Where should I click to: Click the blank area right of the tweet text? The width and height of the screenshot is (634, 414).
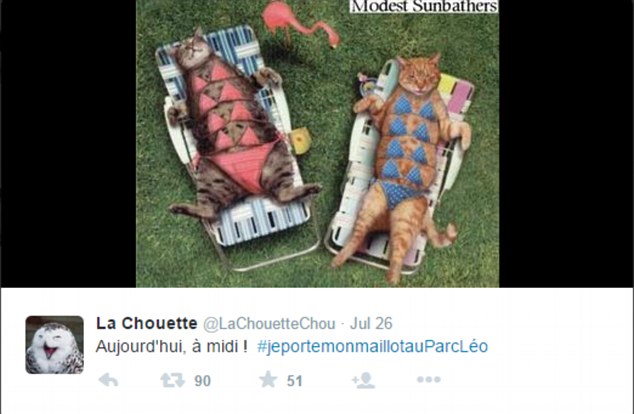560,346
